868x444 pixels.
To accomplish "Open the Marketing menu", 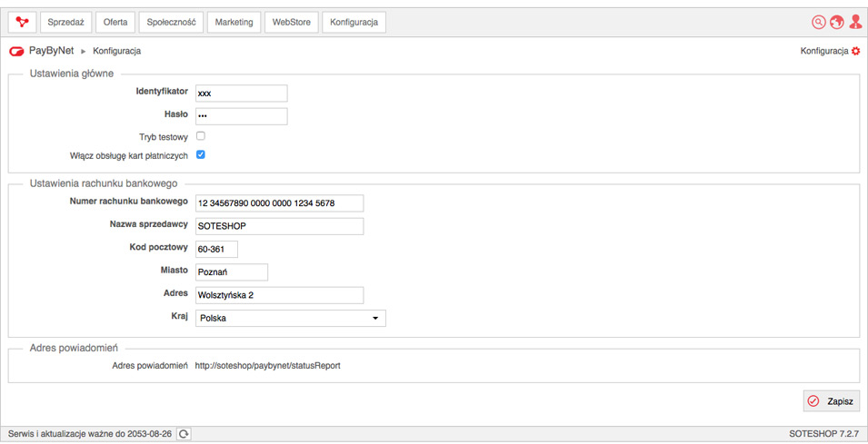I will (x=234, y=22).
